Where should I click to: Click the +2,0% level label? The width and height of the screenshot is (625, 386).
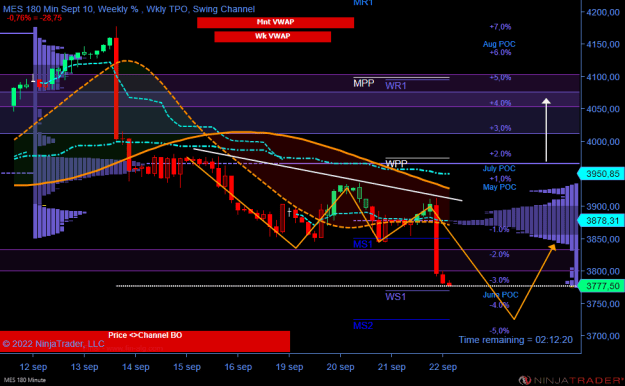pyautogui.click(x=500, y=154)
